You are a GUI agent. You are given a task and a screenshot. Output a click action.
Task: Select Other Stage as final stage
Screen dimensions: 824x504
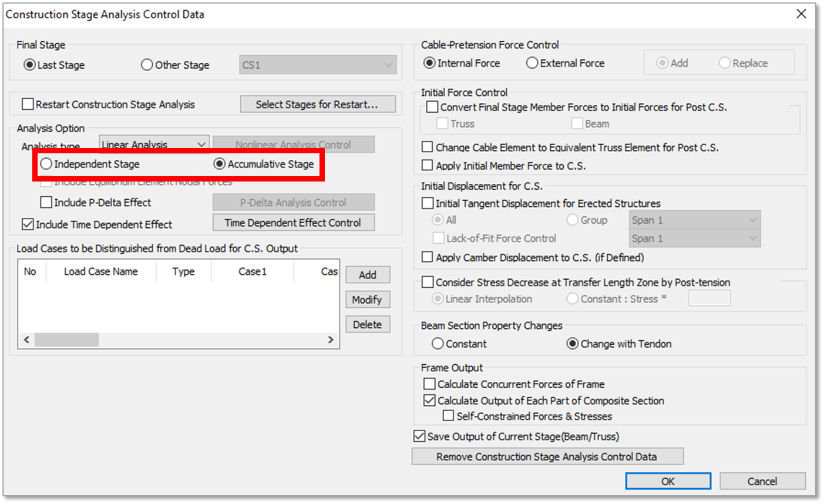tap(147, 65)
